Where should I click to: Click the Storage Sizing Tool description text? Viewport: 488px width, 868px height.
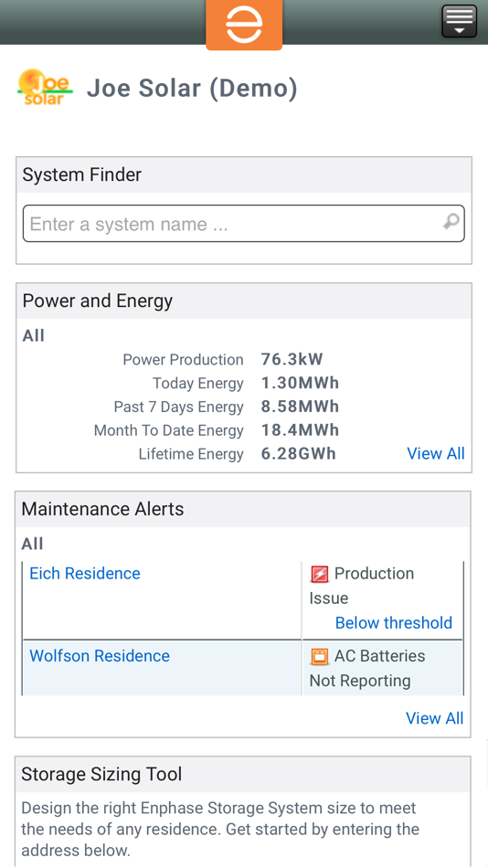pos(220,830)
